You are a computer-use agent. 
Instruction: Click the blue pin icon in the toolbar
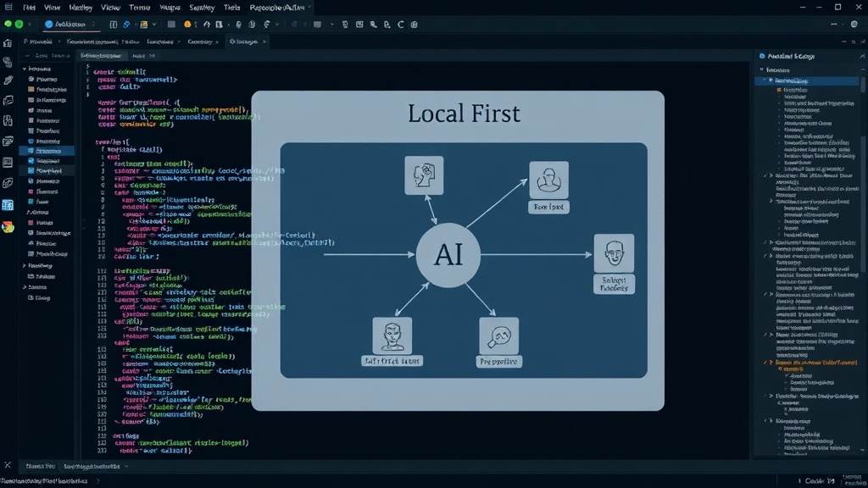(126, 25)
